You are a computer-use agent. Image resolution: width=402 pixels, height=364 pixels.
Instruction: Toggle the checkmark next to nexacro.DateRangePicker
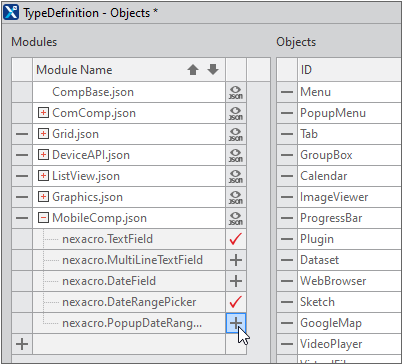pos(236,302)
